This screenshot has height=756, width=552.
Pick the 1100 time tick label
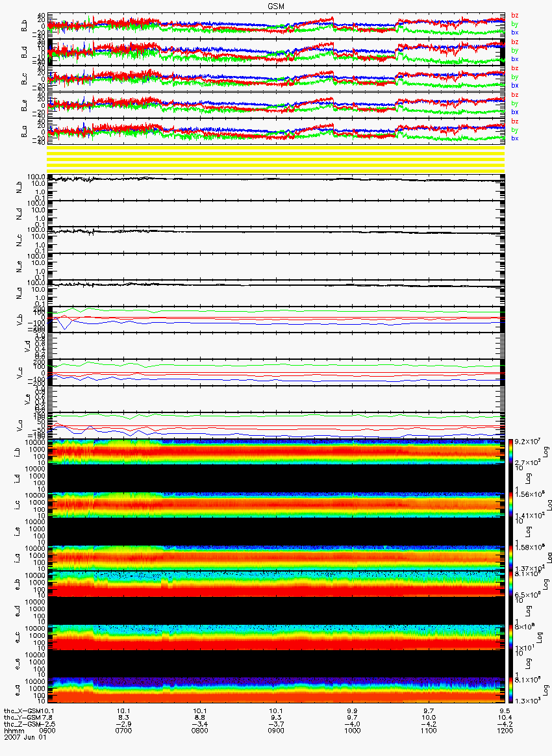(429, 731)
